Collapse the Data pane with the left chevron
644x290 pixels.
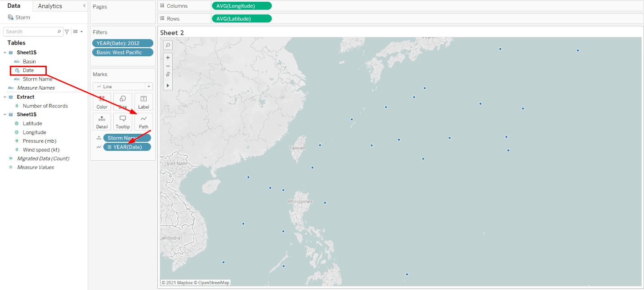coord(84,6)
